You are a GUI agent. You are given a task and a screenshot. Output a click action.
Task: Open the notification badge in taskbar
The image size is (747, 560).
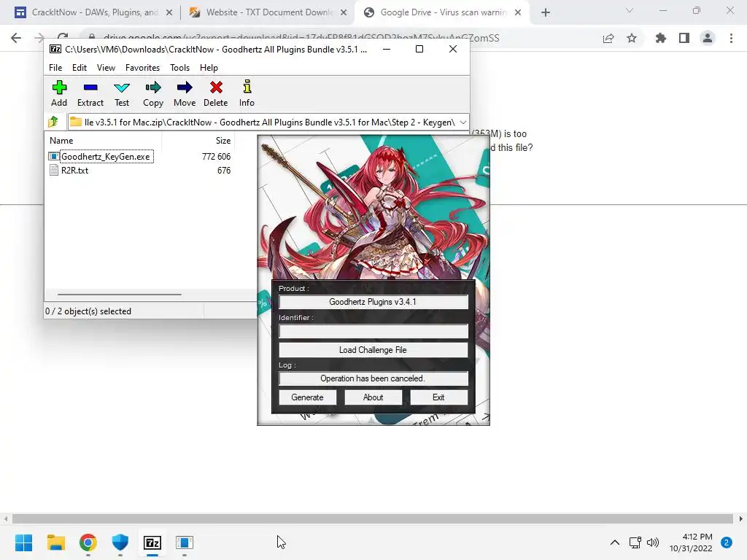tap(727, 542)
